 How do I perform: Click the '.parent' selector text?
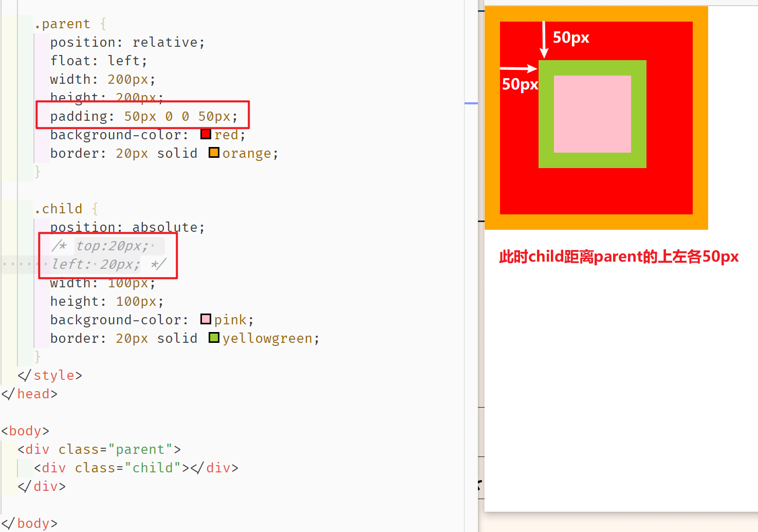point(62,24)
